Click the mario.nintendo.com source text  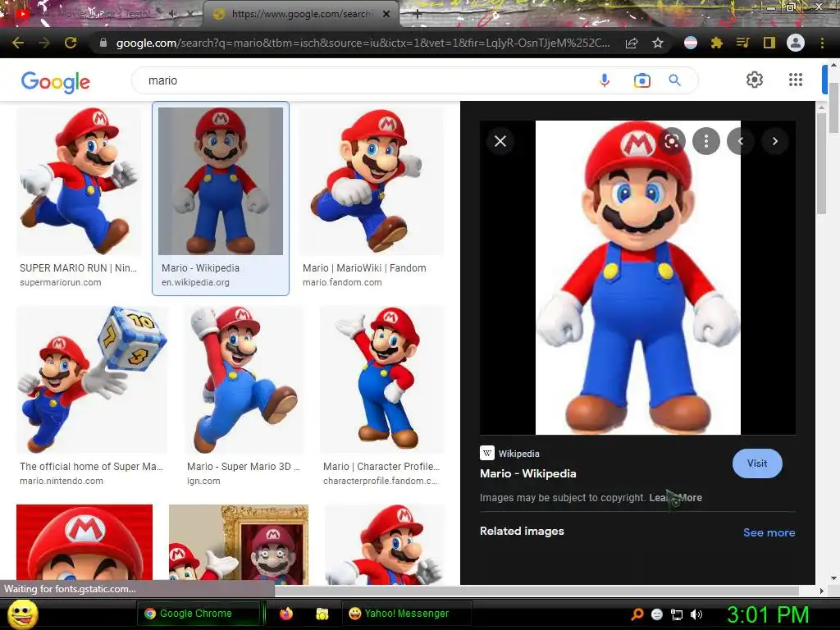[x=61, y=481]
